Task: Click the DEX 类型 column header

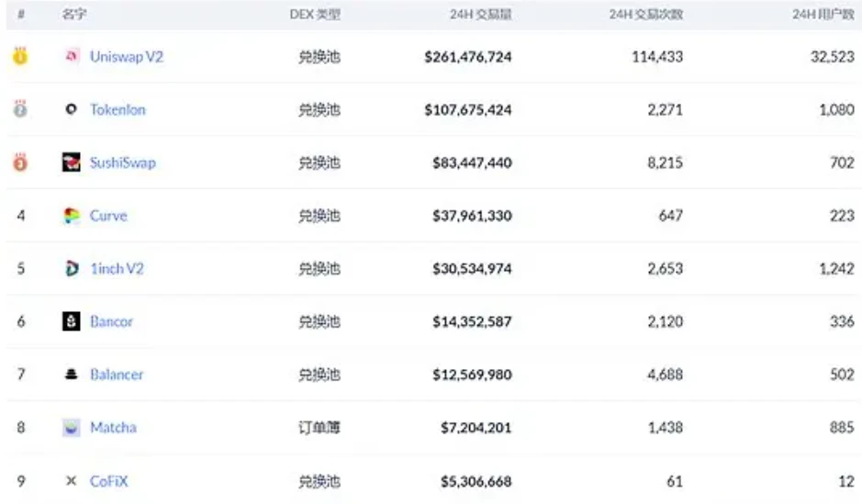Action: (x=315, y=16)
